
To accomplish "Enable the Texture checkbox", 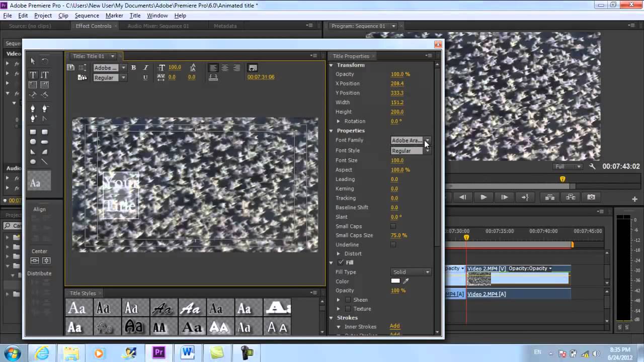I will (348, 309).
